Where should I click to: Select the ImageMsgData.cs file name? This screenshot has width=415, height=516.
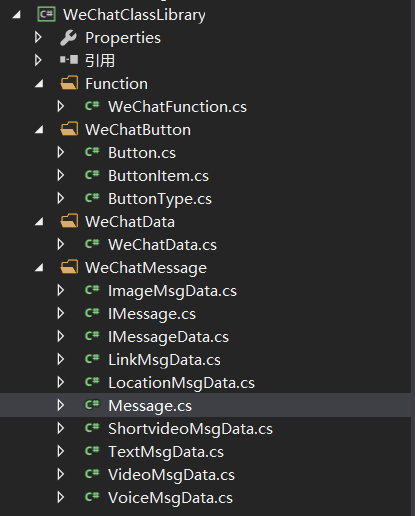coord(172,292)
